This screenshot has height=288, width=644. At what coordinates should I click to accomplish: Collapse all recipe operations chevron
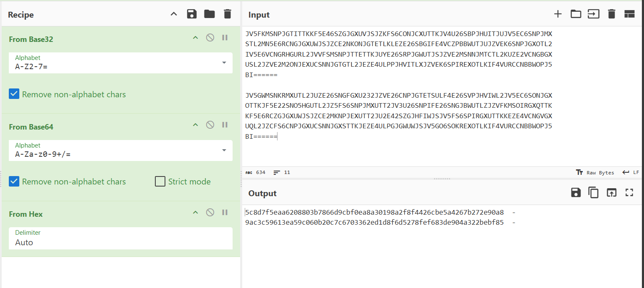tap(174, 14)
